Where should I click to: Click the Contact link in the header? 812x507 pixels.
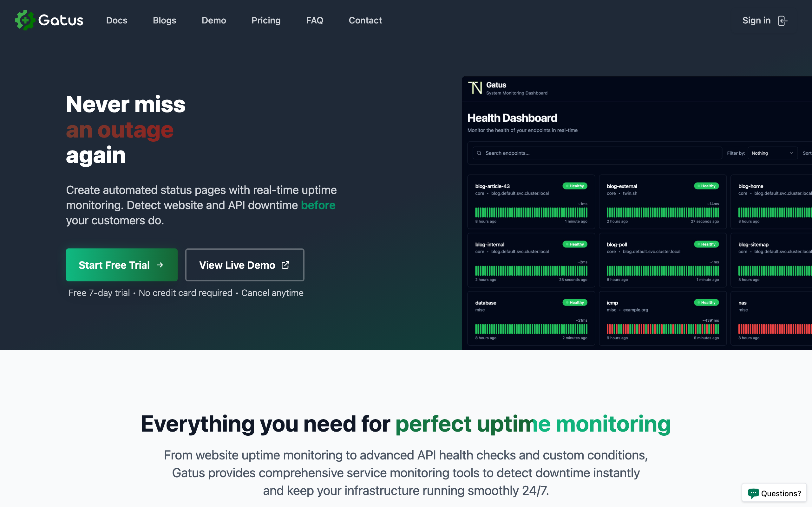click(x=365, y=21)
